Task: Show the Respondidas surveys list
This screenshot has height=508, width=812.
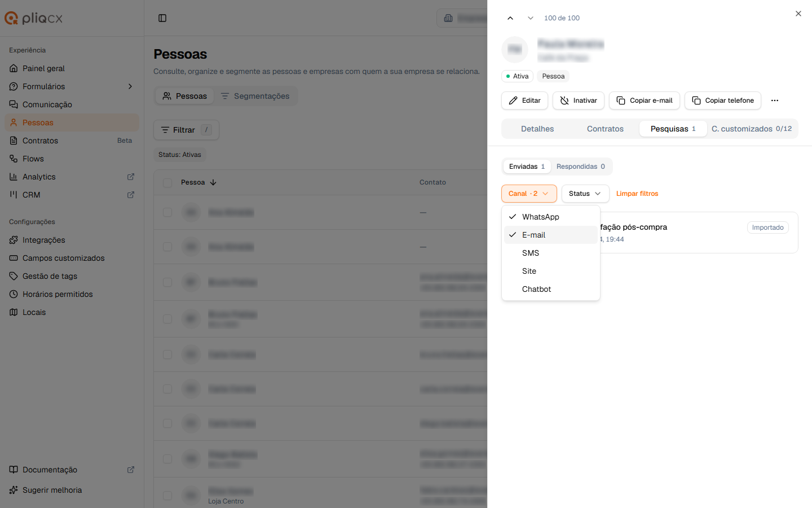Action: pos(581,167)
